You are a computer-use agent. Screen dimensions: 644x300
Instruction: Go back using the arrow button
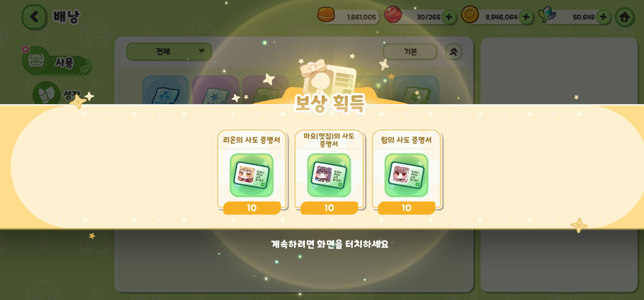pyautogui.click(x=34, y=17)
